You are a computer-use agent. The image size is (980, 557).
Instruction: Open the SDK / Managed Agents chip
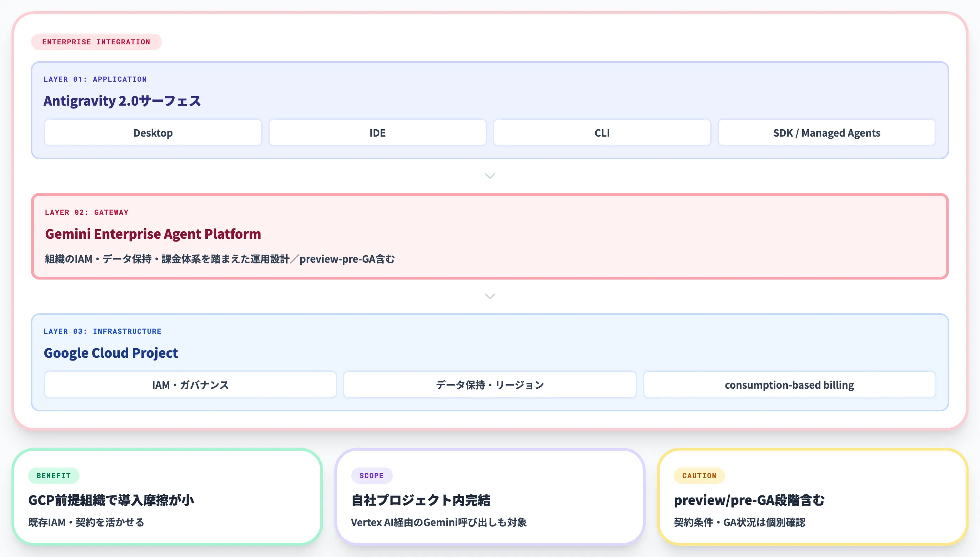click(827, 133)
